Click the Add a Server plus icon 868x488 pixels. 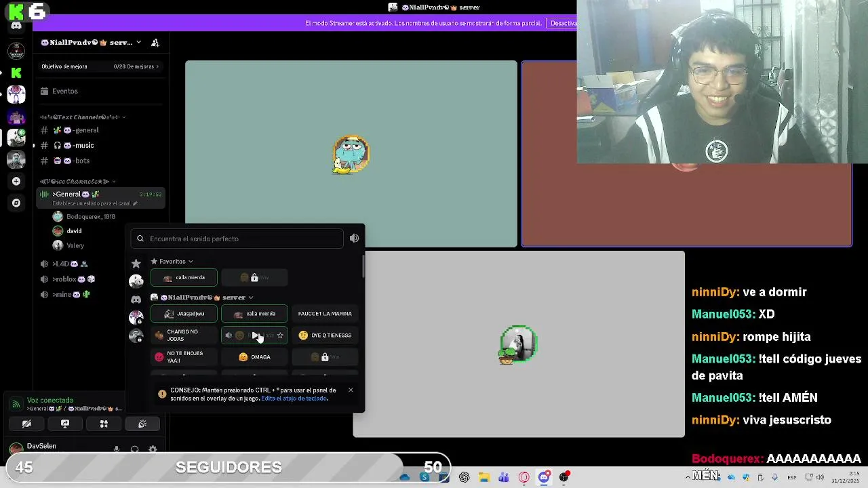point(16,181)
